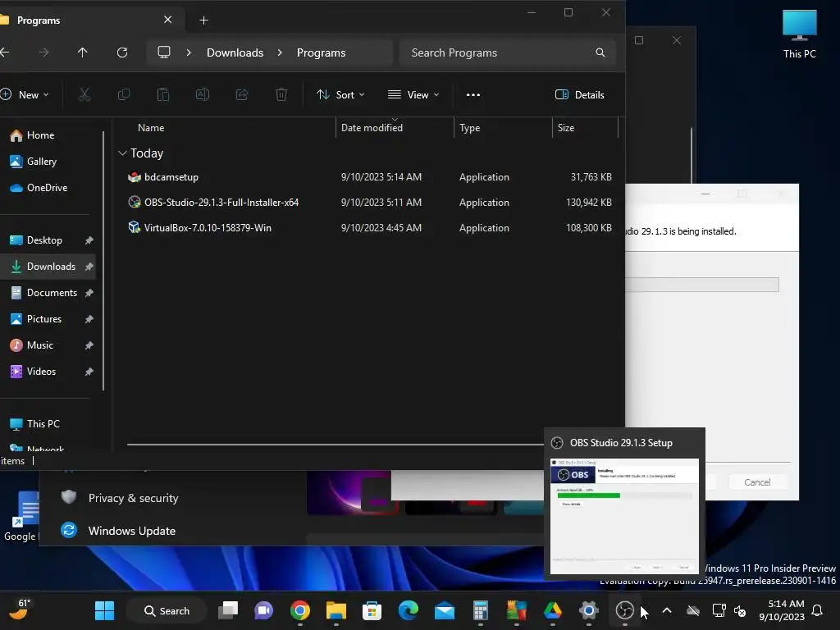This screenshot has height=630, width=840.
Task: Sort by the Name column header
Action: (x=151, y=128)
